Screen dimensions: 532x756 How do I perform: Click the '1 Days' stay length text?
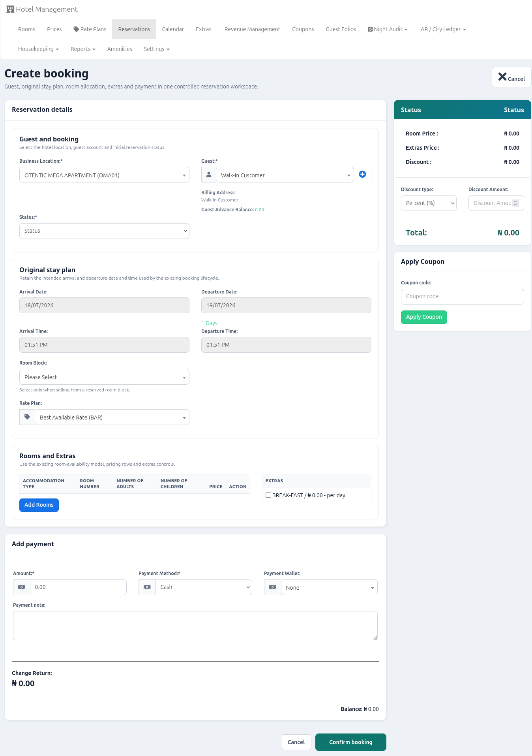pos(210,323)
